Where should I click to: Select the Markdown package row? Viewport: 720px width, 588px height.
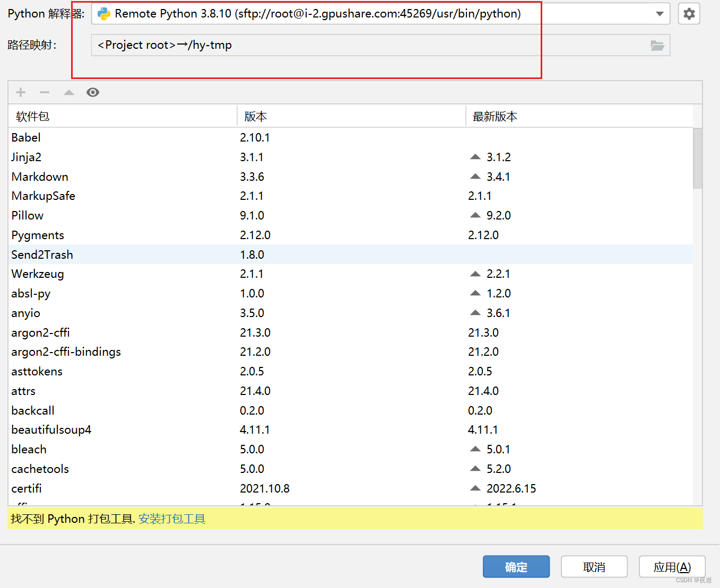[351, 177]
